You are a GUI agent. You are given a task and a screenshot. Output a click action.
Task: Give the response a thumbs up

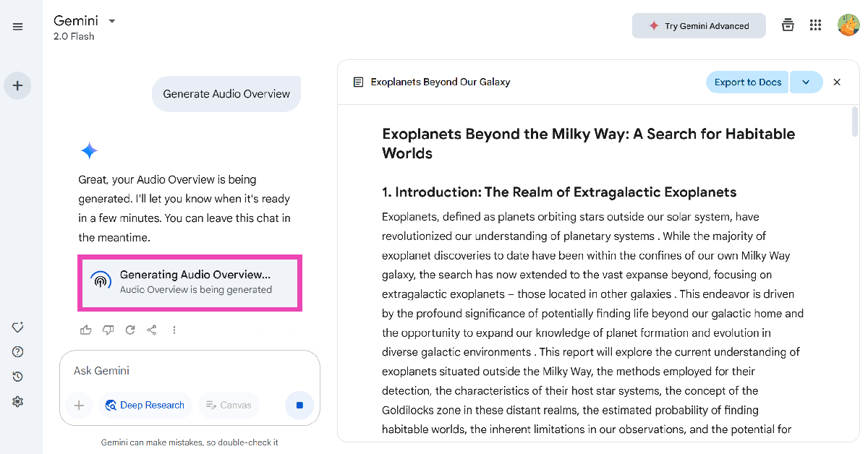tap(86, 330)
